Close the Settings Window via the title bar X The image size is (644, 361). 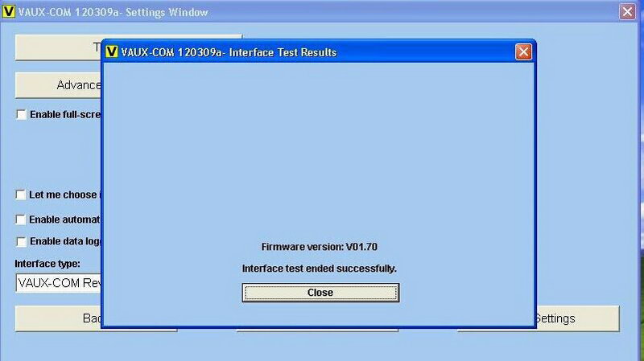(627, 11)
